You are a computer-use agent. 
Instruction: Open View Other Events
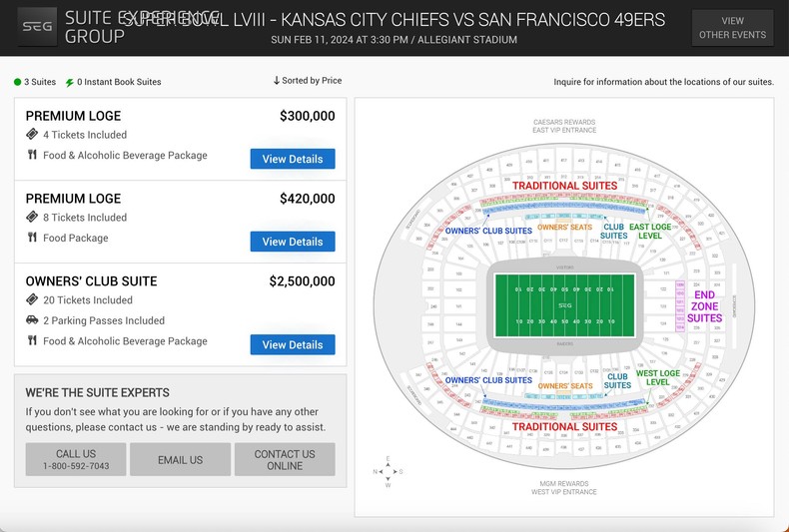tap(732, 28)
